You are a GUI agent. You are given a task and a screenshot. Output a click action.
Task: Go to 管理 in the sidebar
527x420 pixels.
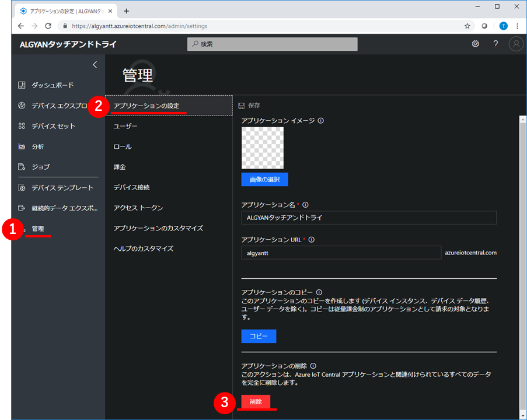(x=37, y=229)
